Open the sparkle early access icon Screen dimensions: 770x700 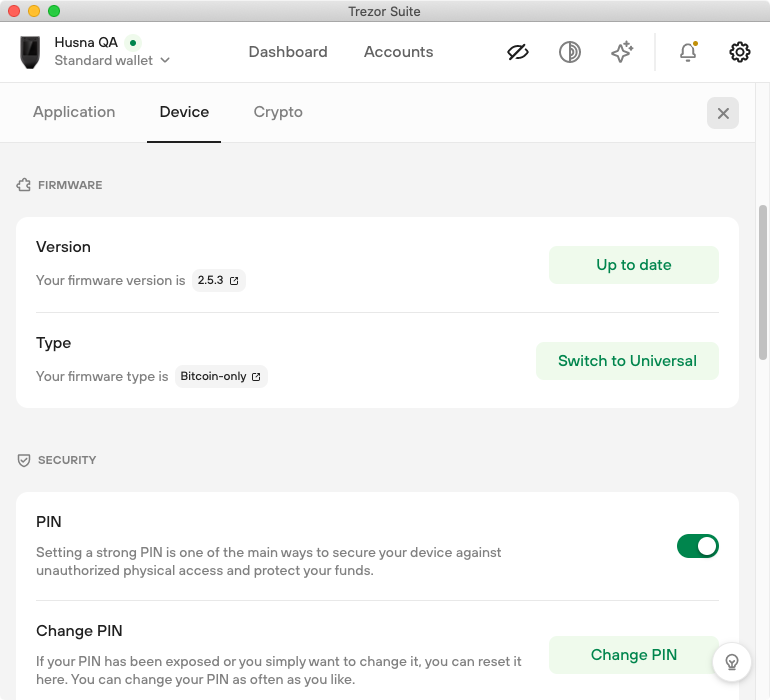coord(622,52)
